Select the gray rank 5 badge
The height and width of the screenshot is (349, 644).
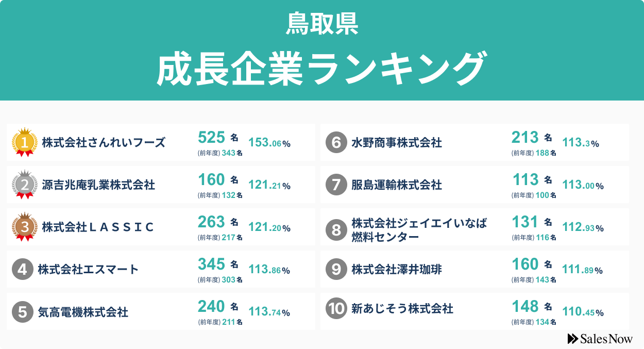[22, 311]
